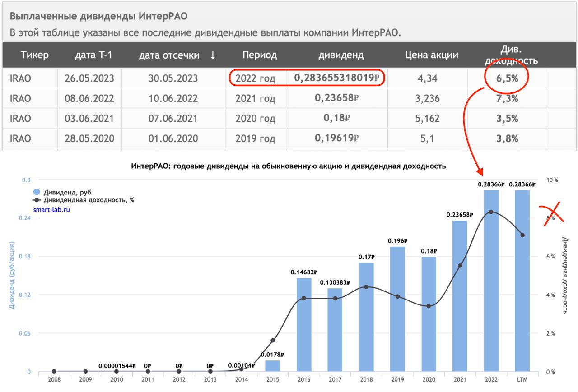This screenshot has height=392, width=578.
Task: Click the 3,8% yield cell
Action: coord(507,138)
